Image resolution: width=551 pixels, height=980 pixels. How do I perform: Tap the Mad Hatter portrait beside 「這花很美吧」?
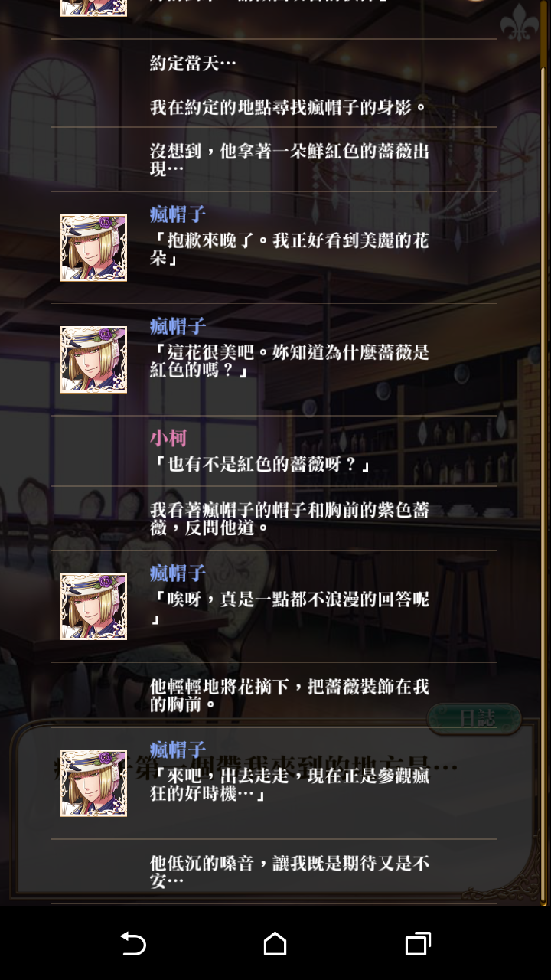coord(93,360)
